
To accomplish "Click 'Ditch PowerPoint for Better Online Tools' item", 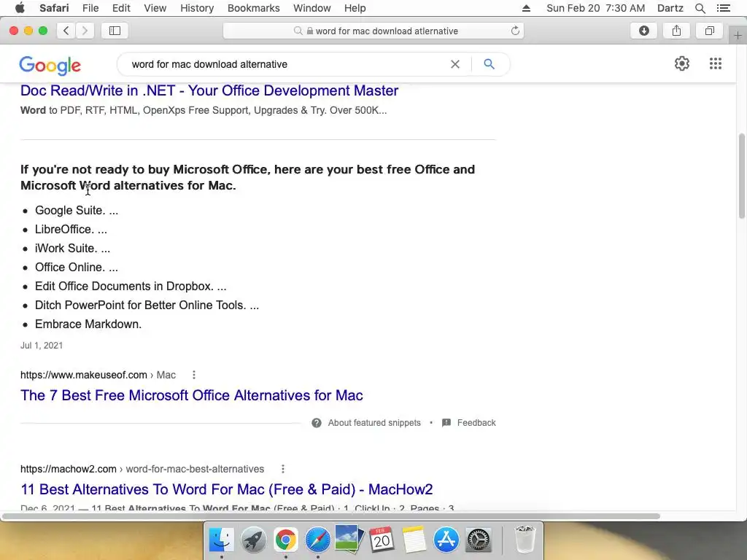I will coord(147,306).
